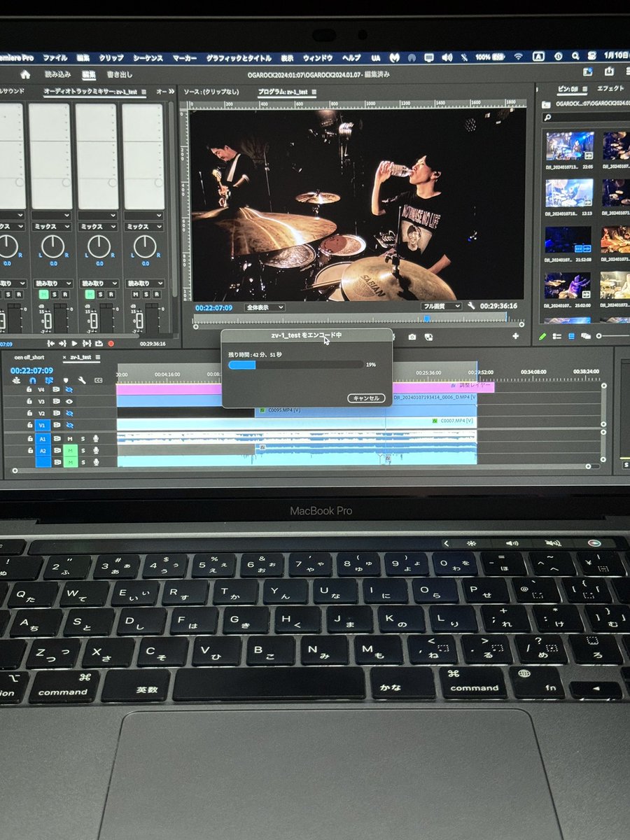
Task: Open the ファイル menu
Action: (x=55, y=57)
